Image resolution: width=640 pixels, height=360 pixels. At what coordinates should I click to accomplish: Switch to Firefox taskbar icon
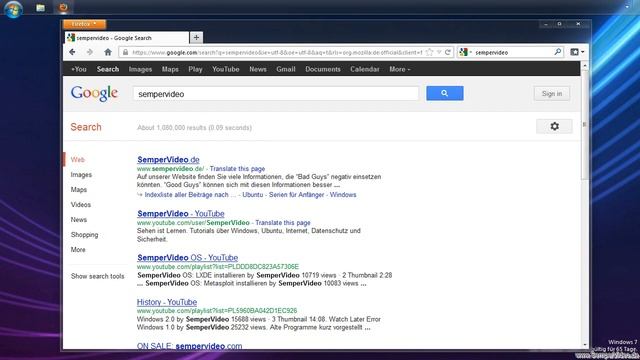(63, 7)
